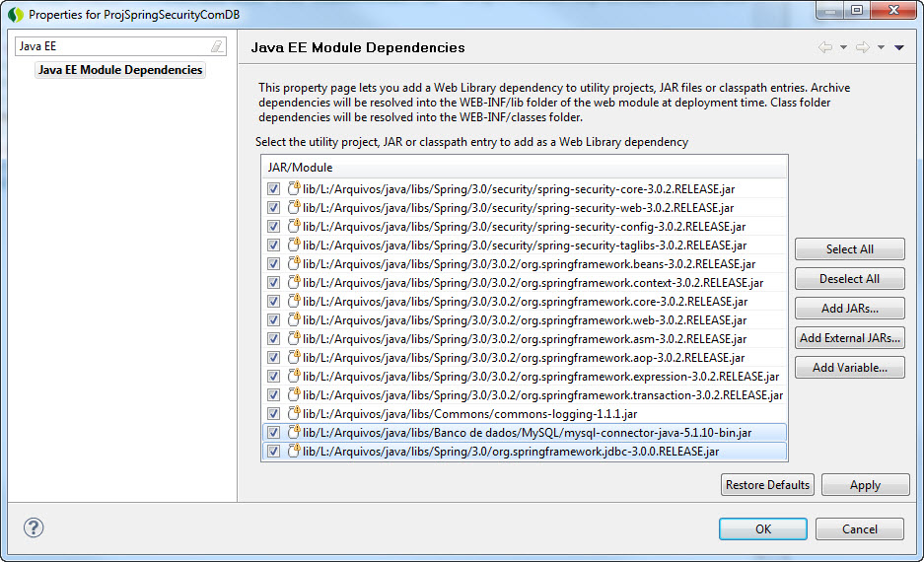The image size is (924, 562).
Task: Uncheck spring-security-config-3.0.2.RELEASE.jar checkbox
Action: click(x=273, y=227)
